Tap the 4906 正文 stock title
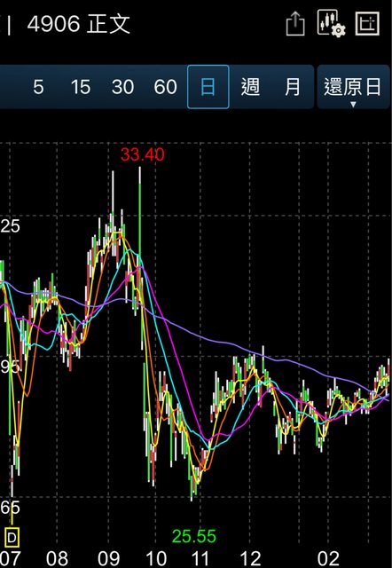392x568 pixels. pos(79,24)
